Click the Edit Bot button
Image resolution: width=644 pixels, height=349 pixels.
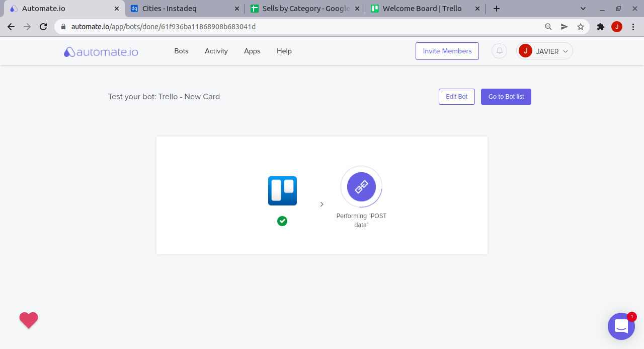[x=457, y=97]
